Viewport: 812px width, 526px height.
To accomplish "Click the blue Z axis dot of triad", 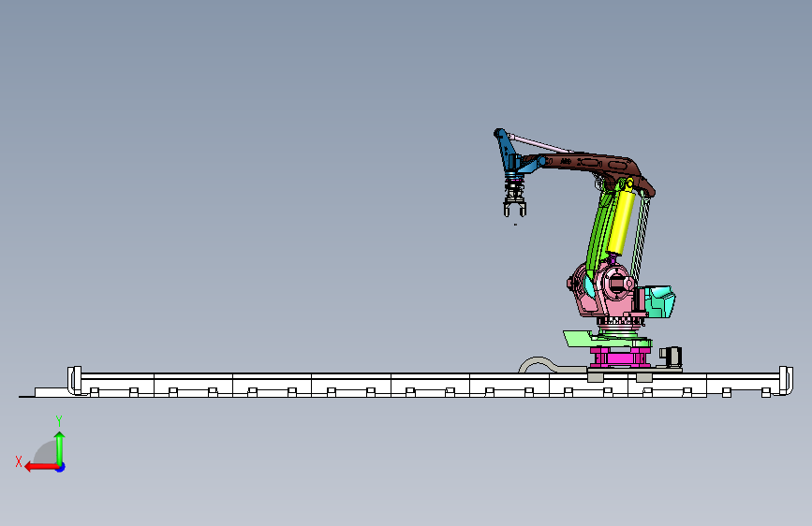I will pos(61,467).
